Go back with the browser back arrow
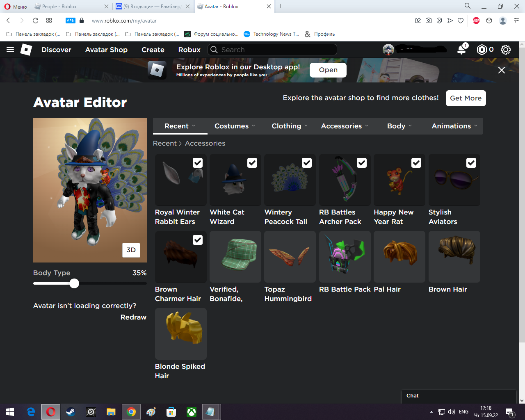The height and width of the screenshot is (420, 525). (8, 21)
